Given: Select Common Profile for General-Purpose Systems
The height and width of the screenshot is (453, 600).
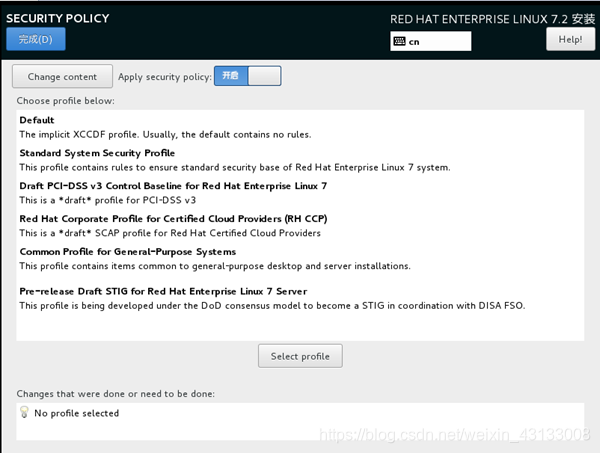Looking at the screenshot, I should coord(300,259).
